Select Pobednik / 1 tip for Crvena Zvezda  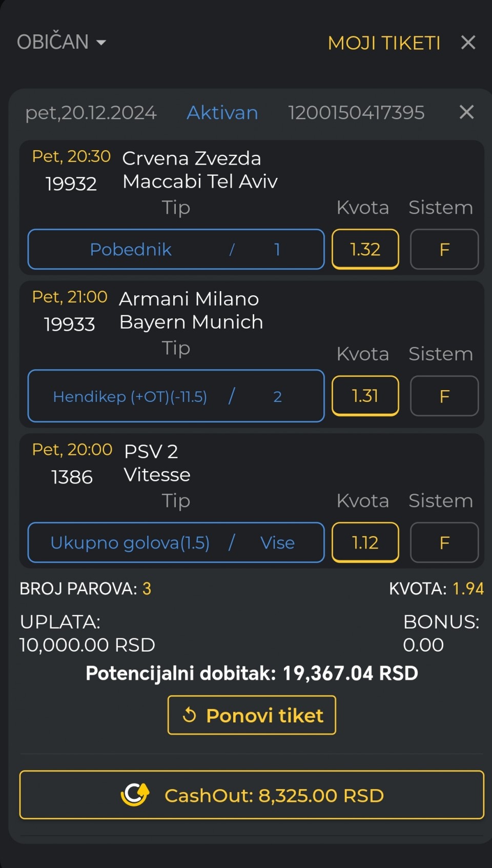click(x=176, y=249)
